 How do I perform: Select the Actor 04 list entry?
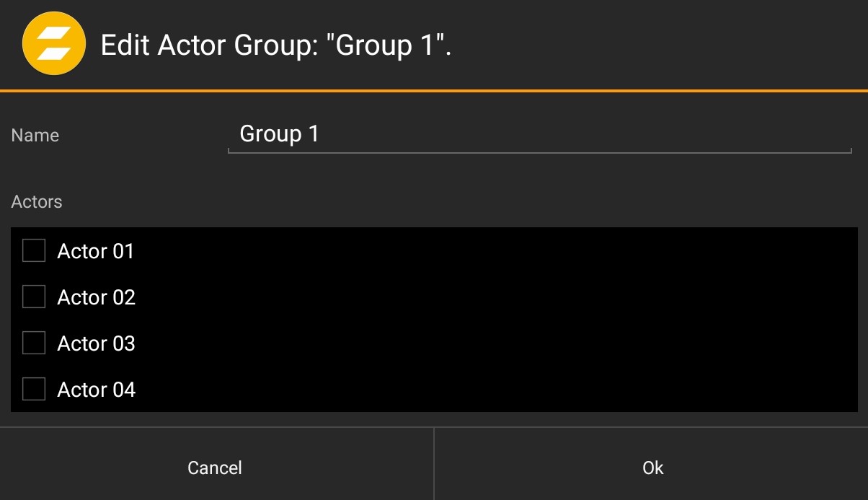click(x=95, y=389)
